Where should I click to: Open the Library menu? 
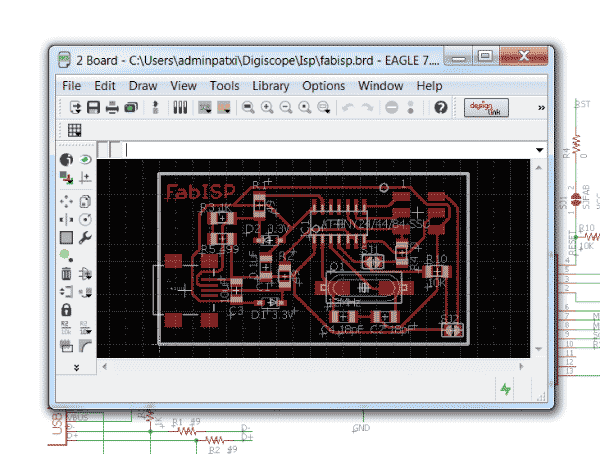(x=271, y=86)
